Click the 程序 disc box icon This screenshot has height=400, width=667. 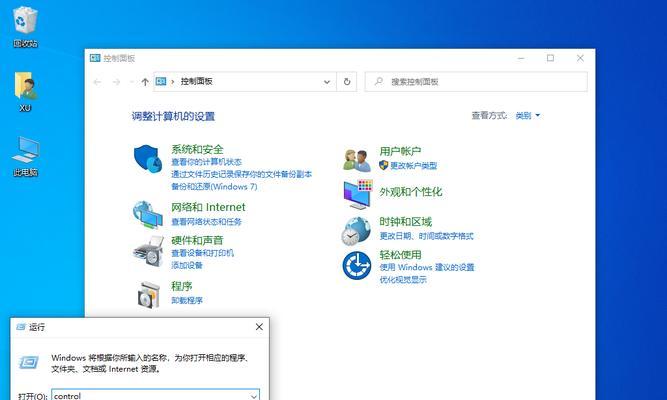coord(148,294)
